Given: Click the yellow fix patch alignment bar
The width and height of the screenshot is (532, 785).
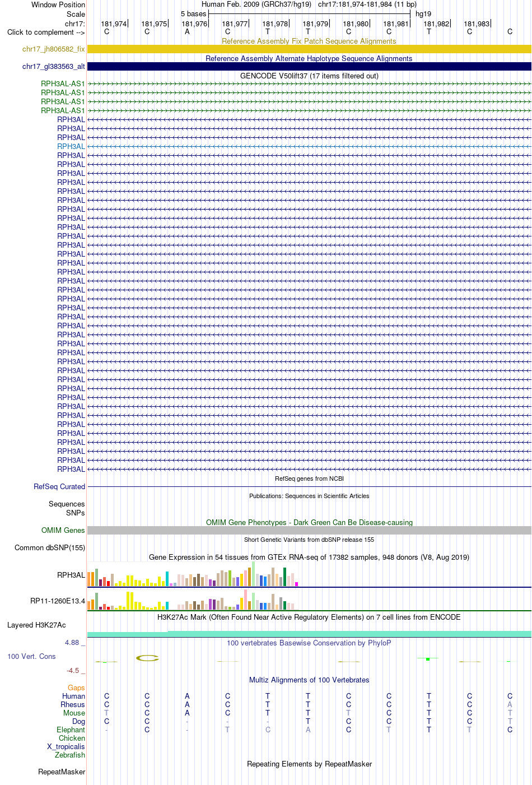Looking at the screenshot, I should [x=309, y=49].
